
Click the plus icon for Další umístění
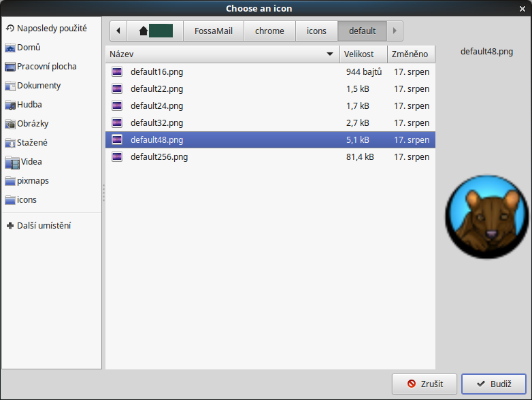(x=10, y=226)
